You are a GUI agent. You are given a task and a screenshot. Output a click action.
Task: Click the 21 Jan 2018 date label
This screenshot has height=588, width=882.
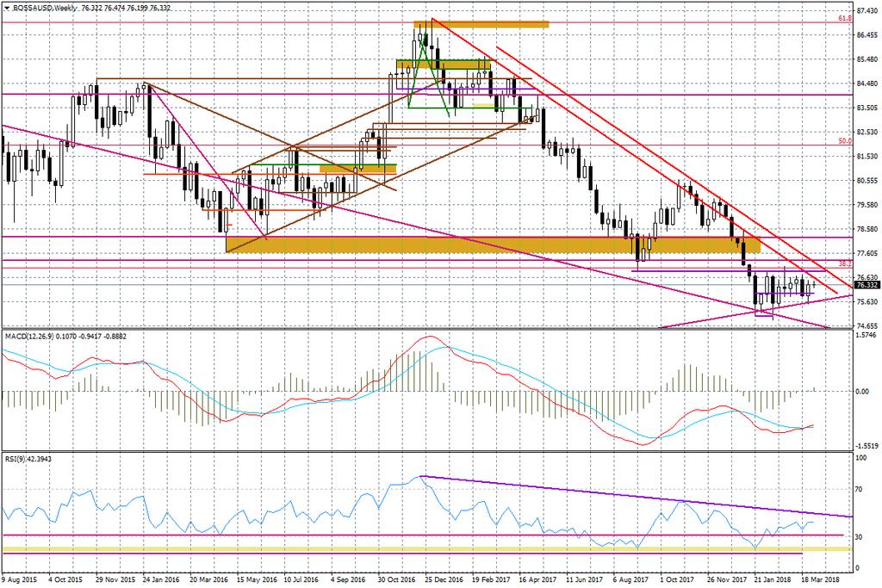[773, 579]
